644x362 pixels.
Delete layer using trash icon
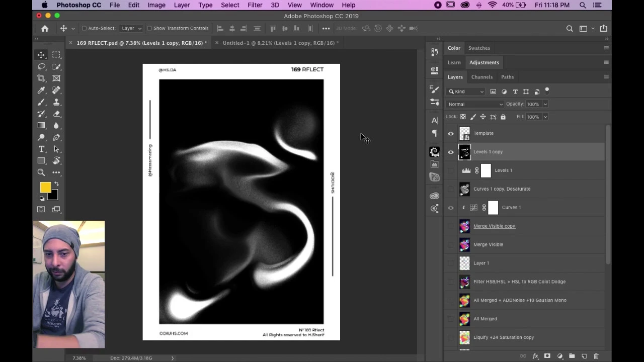596,356
